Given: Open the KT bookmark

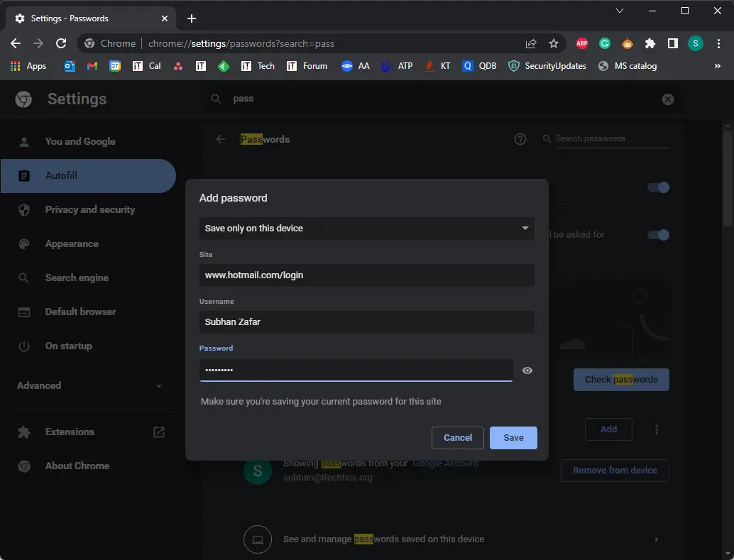Looking at the screenshot, I should [437, 66].
